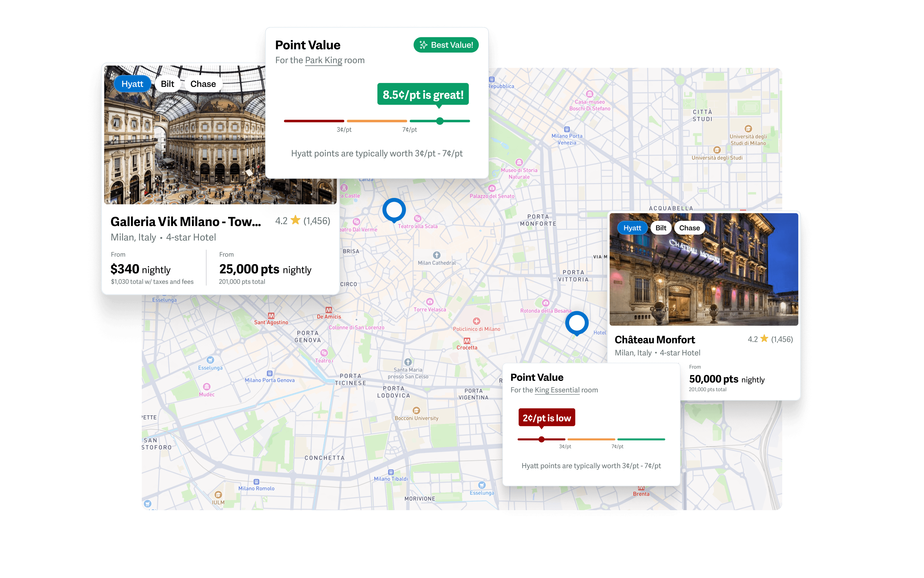Click the IULM university marker

218,495
